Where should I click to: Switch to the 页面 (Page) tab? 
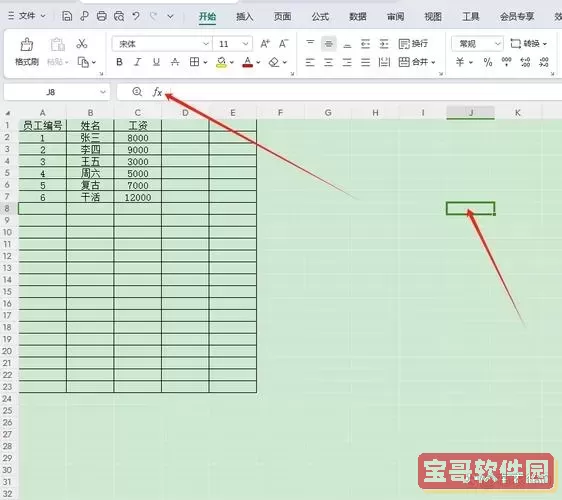point(282,16)
